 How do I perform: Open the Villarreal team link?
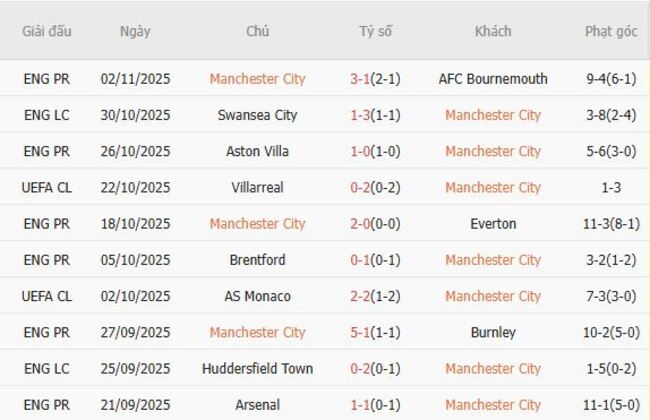pos(257,187)
